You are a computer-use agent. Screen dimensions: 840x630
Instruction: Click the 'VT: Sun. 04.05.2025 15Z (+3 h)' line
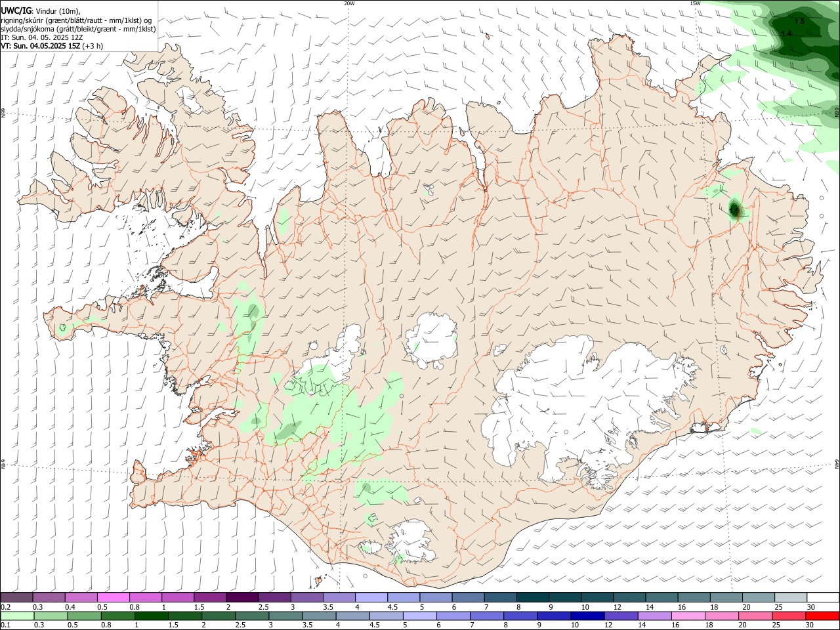pyautogui.click(x=52, y=46)
